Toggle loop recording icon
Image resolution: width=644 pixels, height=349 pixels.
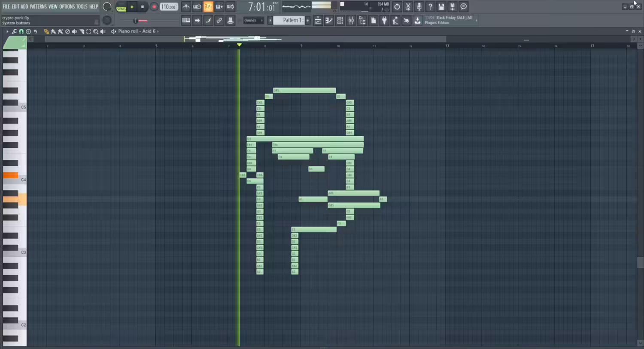coord(231,6)
